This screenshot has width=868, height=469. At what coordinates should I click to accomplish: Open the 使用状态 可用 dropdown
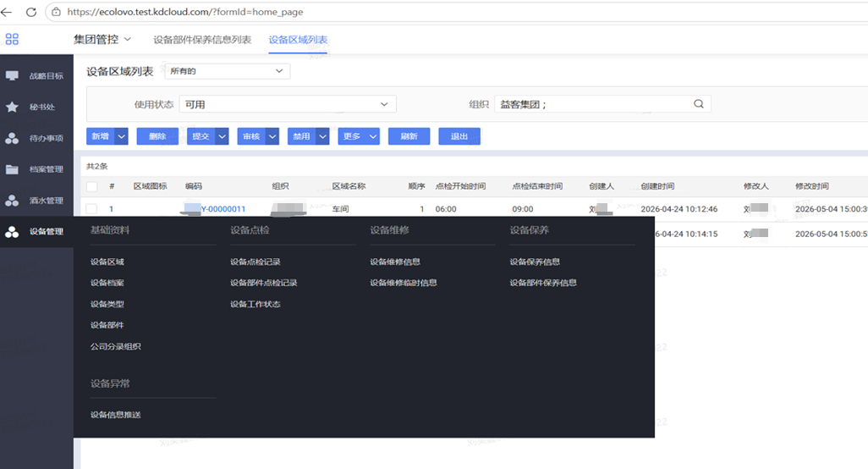(x=288, y=104)
